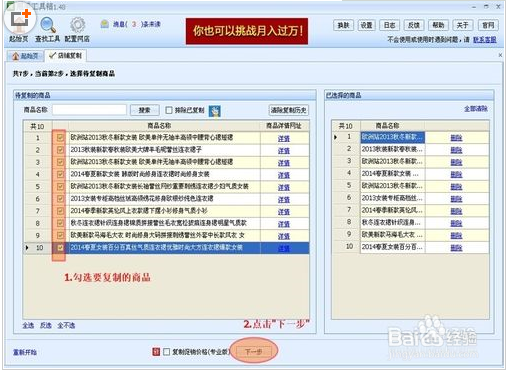Image resolution: width=506 pixels, height=373 pixels.
Task: Open the 详情 link in row 8
Action: click(284, 224)
